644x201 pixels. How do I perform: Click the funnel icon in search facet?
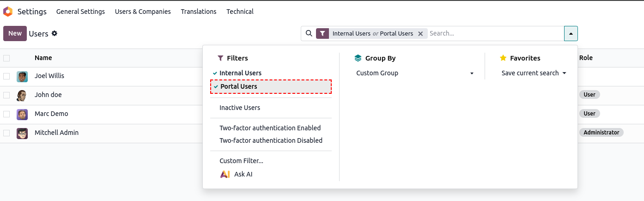pos(322,34)
